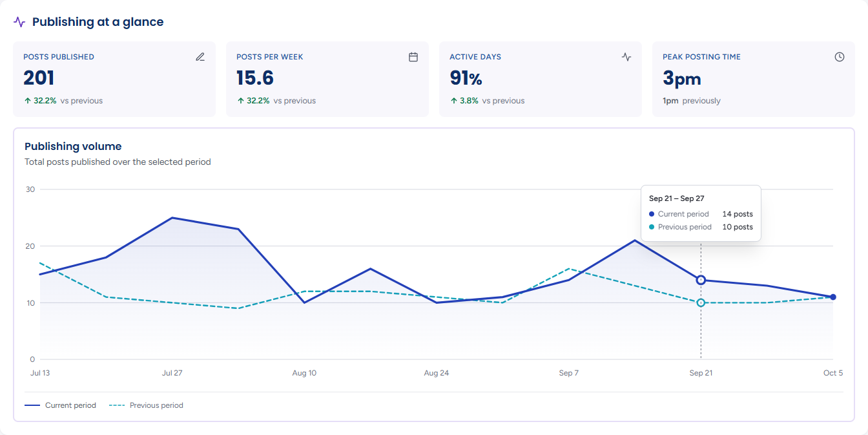Click the 20 y-axis label
The image size is (868, 435).
pos(30,246)
